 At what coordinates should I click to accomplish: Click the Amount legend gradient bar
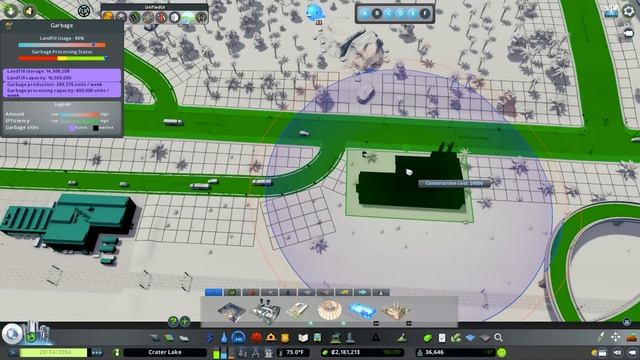(80, 115)
